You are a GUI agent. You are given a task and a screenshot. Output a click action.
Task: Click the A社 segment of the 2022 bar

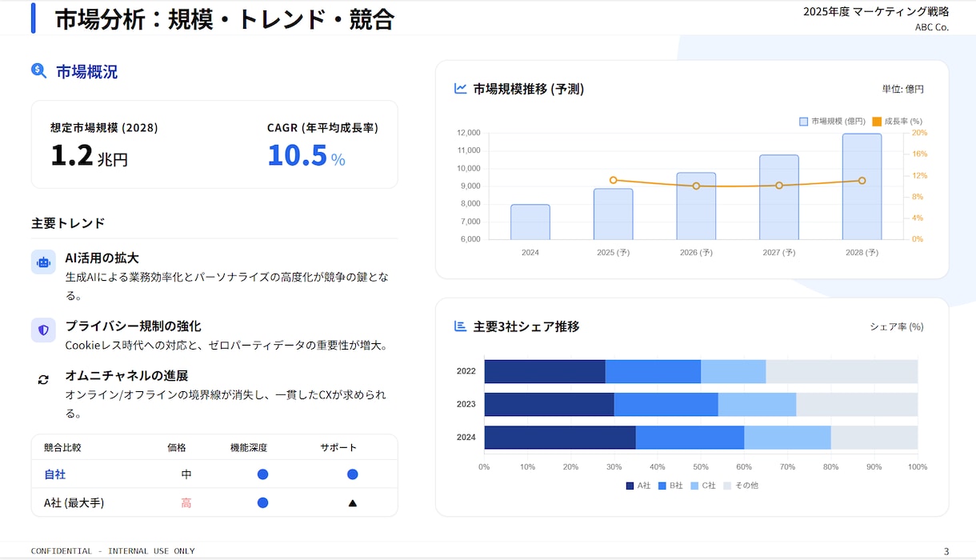coord(545,371)
